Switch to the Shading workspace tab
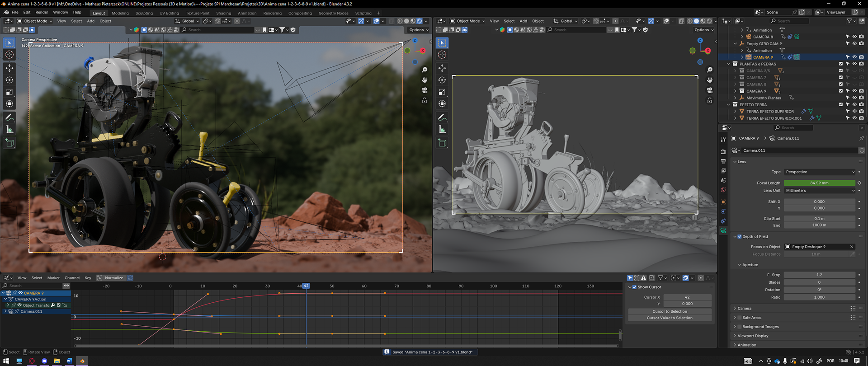This screenshot has height=366, width=868. coord(223,13)
